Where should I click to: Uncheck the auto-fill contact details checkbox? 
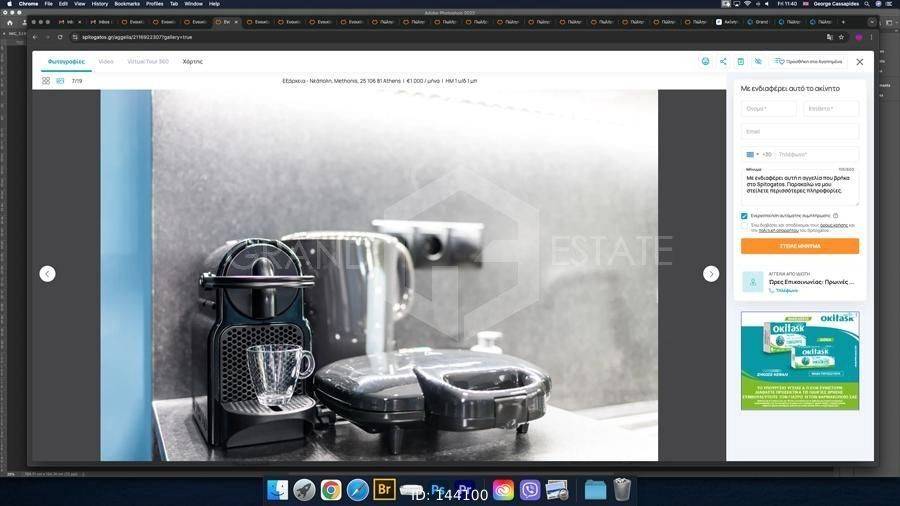point(744,215)
